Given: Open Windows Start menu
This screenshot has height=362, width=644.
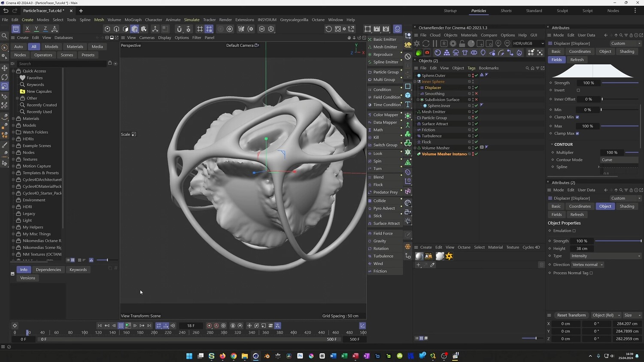Looking at the screenshot, I should [189, 356].
